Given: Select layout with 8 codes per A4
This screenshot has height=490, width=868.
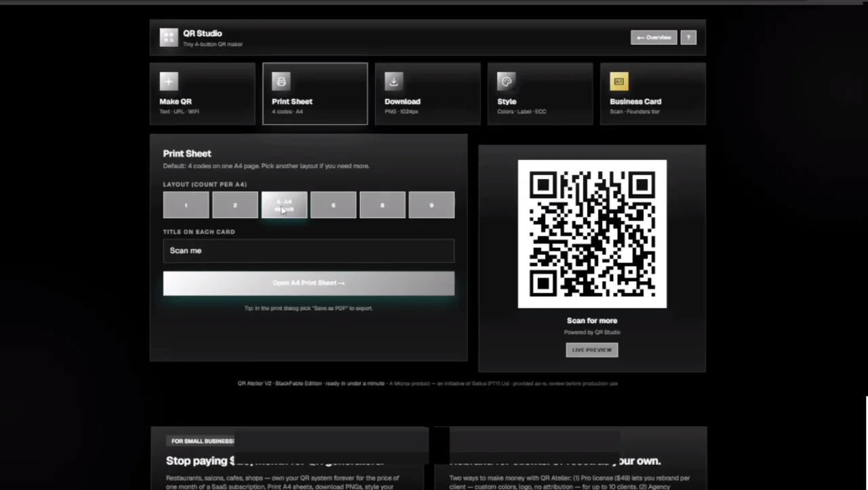Looking at the screenshot, I should click(382, 205).
